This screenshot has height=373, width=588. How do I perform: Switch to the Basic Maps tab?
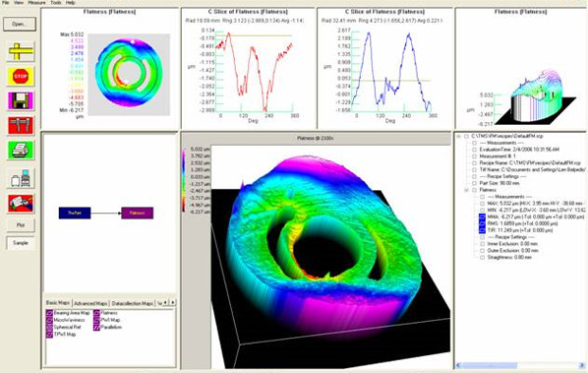point(58,303)
